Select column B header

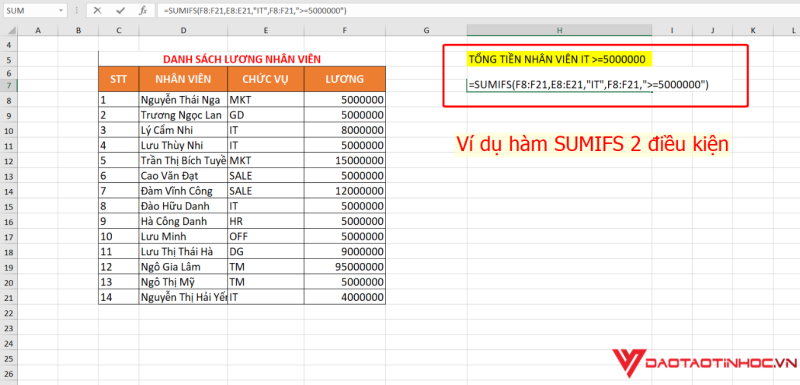tap(78, 31)
